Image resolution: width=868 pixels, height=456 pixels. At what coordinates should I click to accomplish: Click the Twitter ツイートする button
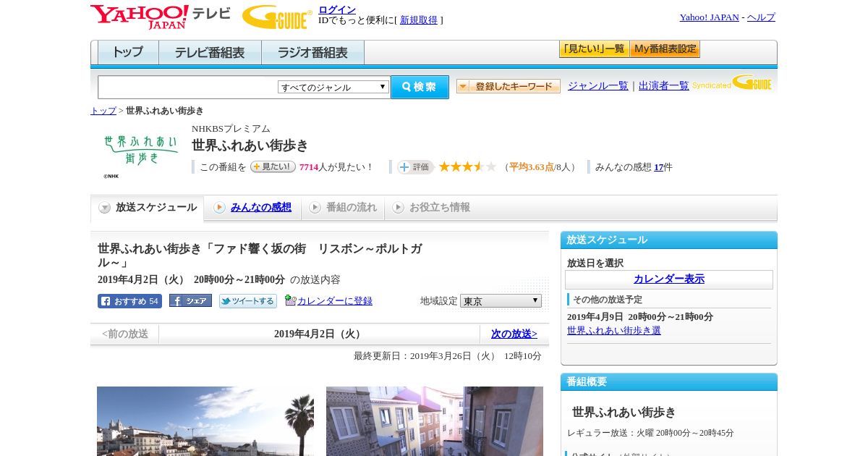[248, 301]
